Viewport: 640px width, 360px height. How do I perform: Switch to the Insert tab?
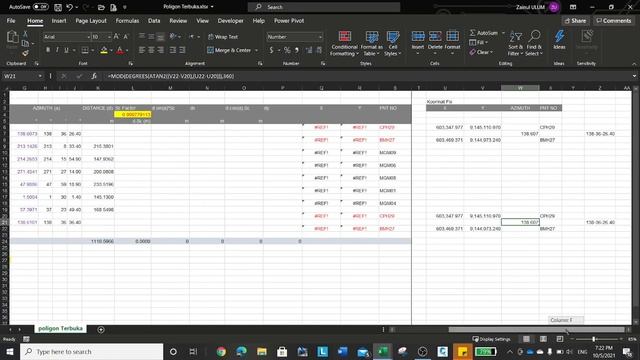(x=59, y=21)
